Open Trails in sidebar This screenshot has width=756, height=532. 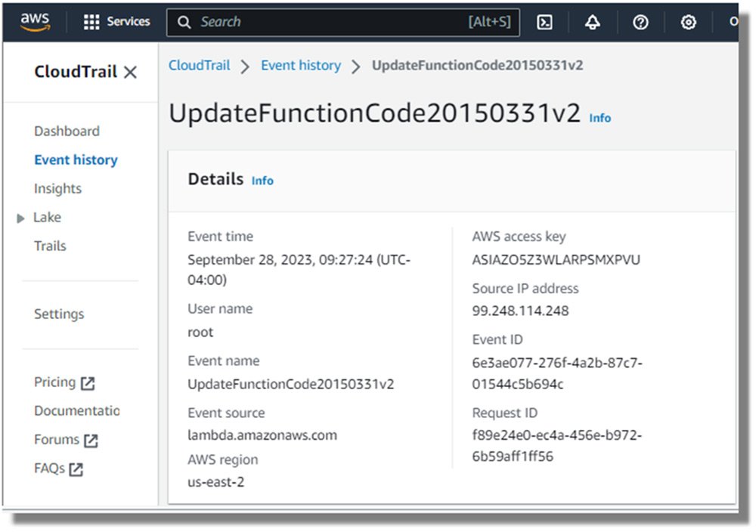point(50,246)
